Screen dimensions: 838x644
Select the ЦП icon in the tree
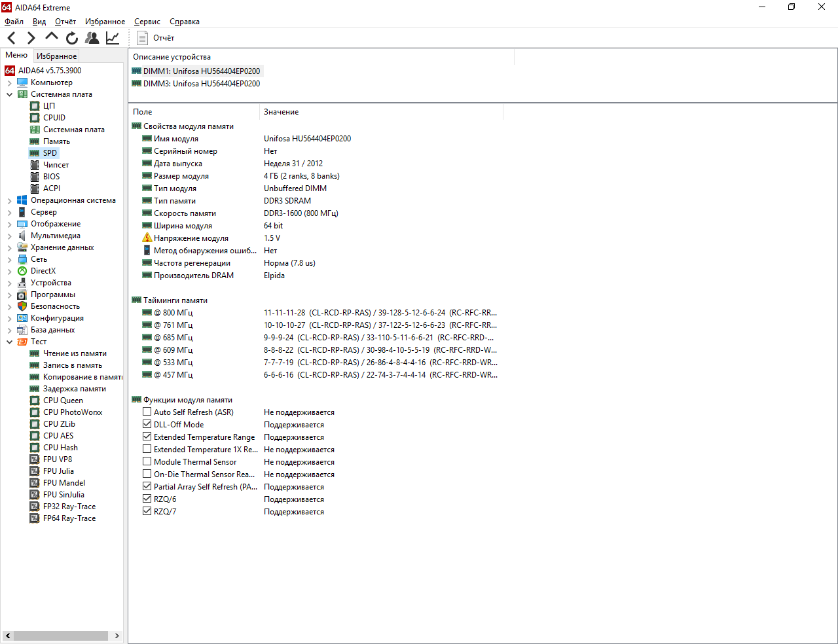click(x=35, y=106)
